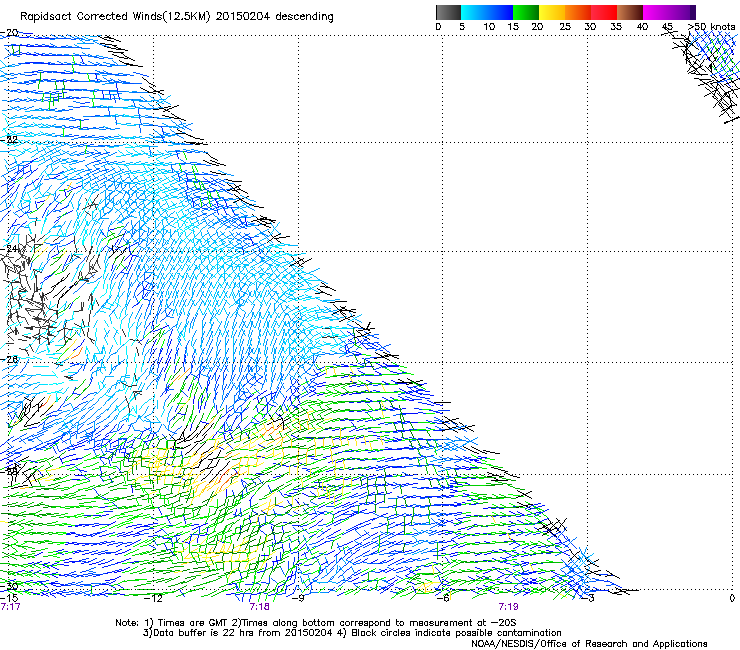Click the '-28' latitude label on left axis

click(9, 471)
